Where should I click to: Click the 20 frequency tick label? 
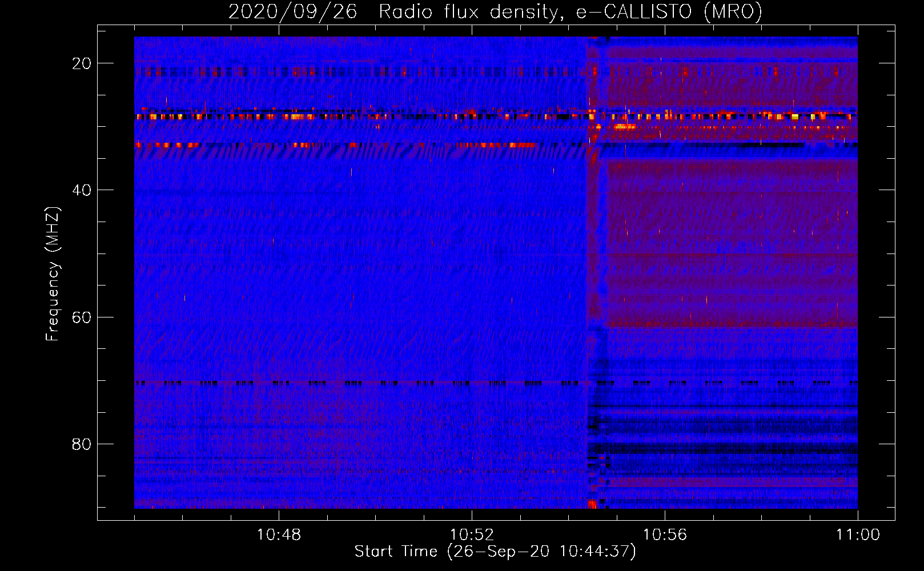[82, 63]
